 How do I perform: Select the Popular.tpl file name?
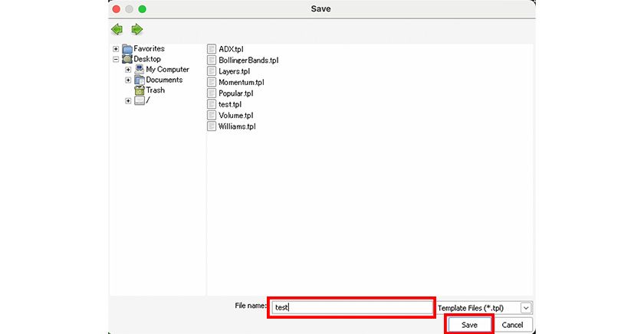[236, 93]
